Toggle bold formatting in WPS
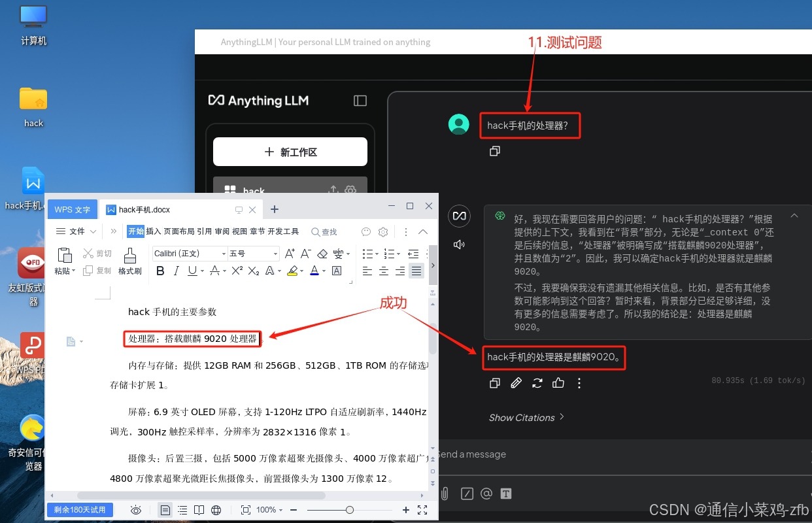This screenshot has width=812, height=523. coord(160,271)
